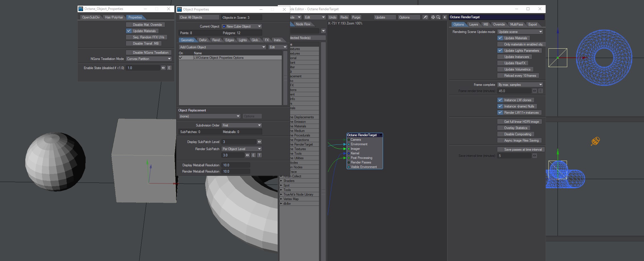
Task: Open Render SubPatch Per Object Level dropdown
Action: coord(242,149)
